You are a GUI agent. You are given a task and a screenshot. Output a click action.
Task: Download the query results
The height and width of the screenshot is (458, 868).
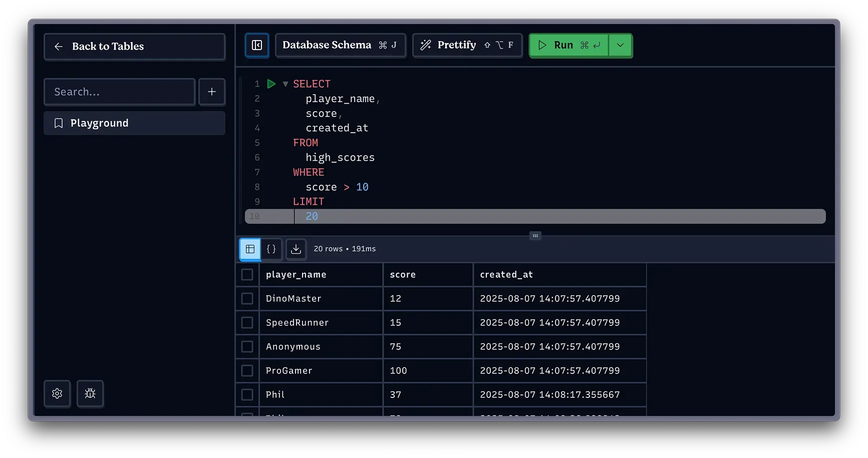coord(296,249)
